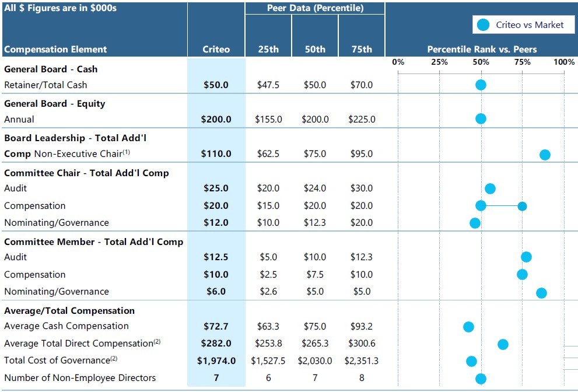Select the Average Total Direct Compensation chart dot

pos(503,344)
